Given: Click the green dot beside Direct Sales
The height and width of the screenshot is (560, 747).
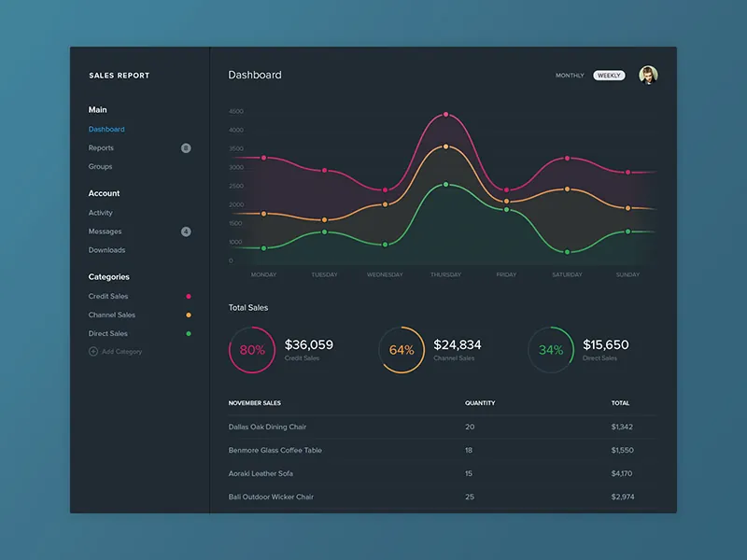Looking at the screenshot, I should coord(190,332).
